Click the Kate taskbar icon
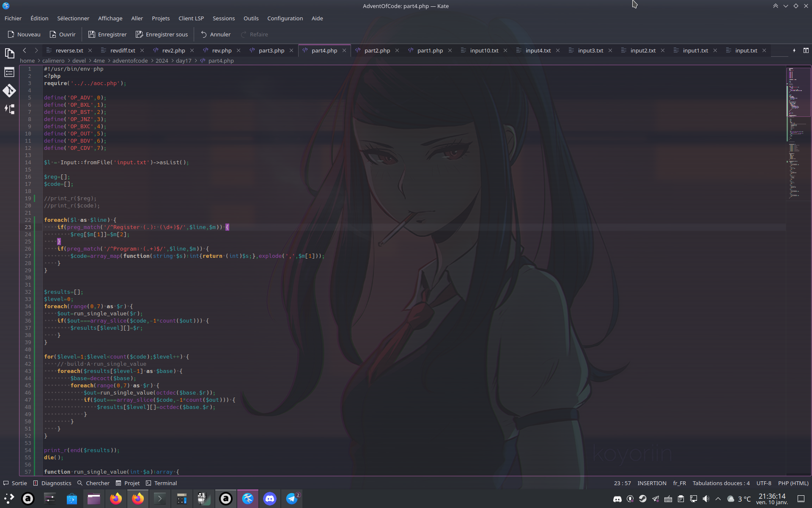The width and height of the screenshot is (812, 508). click(248, 499)
